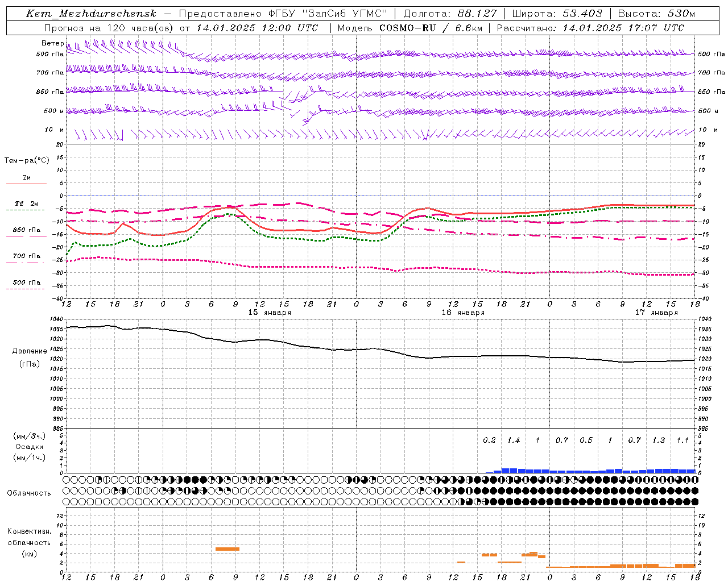Screen dimensions: 728x582
Task: Click the Высота: 530м value
Action: (x=656, y=14)
